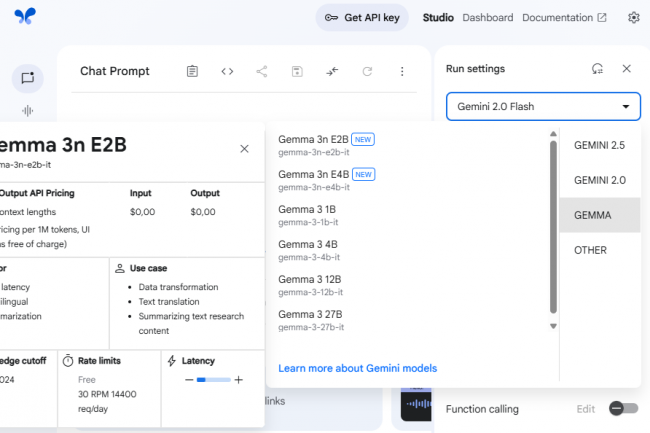Viewport: 650px width, 433px height.
Task: Click the NEW badge on Gemma 3n E4B
Action: [363, 174]
